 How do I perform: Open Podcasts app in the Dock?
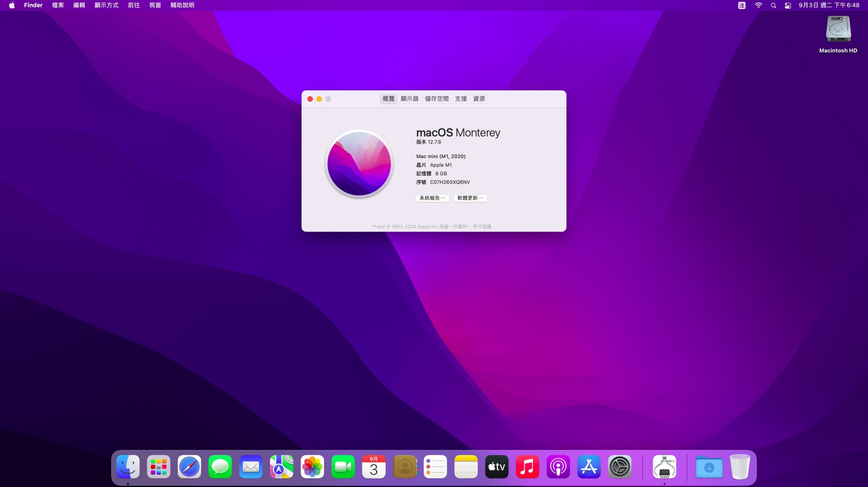[x=558, y=467]
